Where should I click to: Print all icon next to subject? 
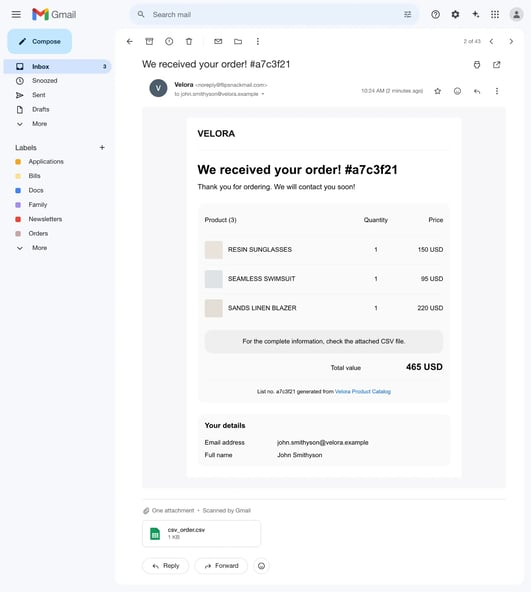[477, 65]
